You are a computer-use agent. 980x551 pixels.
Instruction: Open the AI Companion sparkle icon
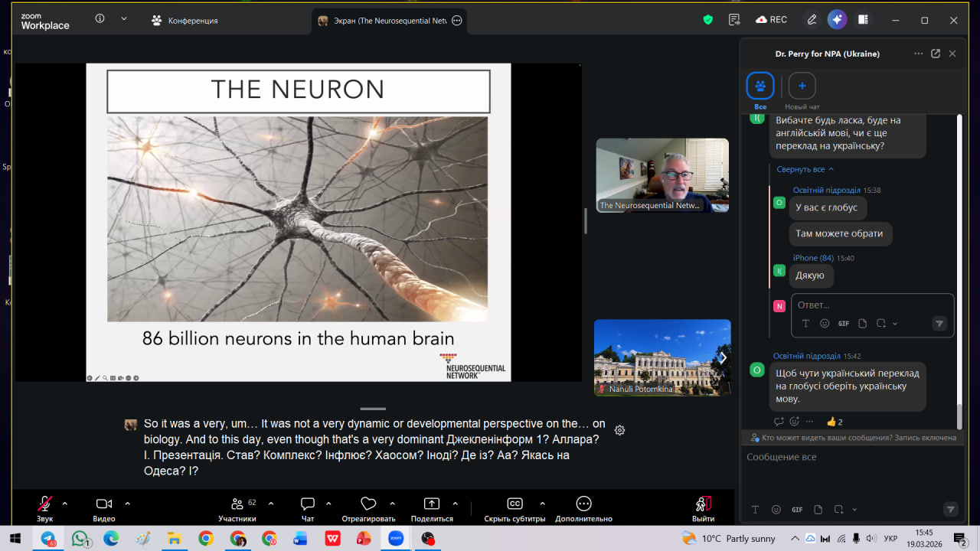pos(837,20)
